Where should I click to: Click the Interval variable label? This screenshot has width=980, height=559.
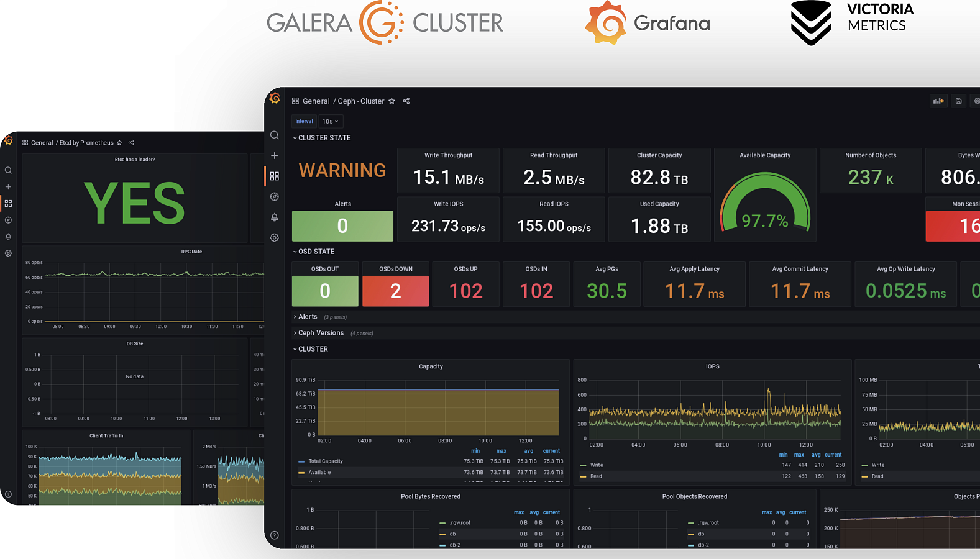point(304,122)
